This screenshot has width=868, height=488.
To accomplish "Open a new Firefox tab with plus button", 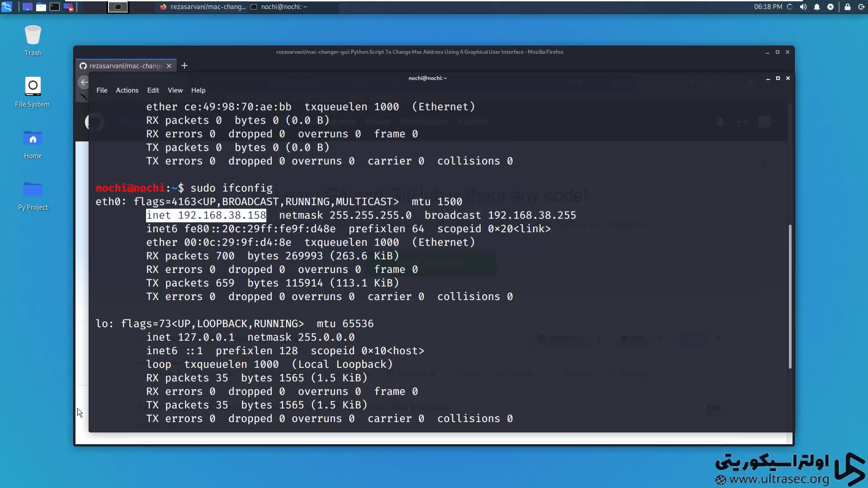I will coord(184,66).
